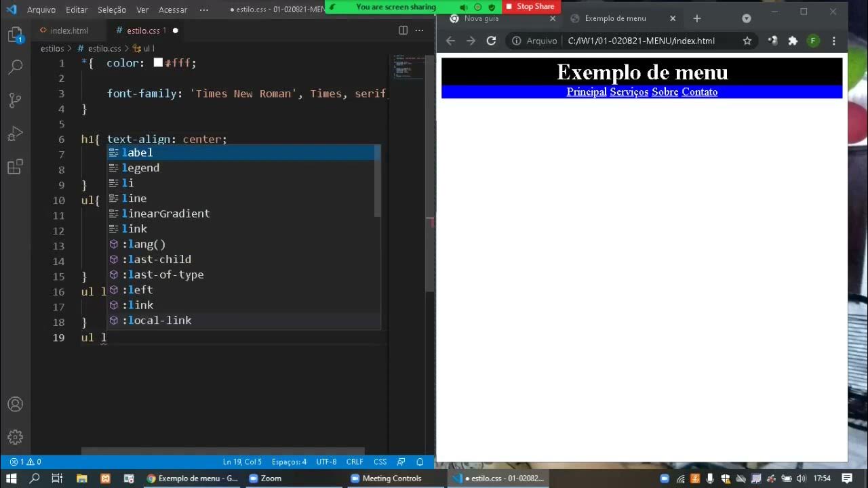Viewport: 868px width, 488px height.
Task: Open the Search view in activity bar
Action: tap(15, 67)
